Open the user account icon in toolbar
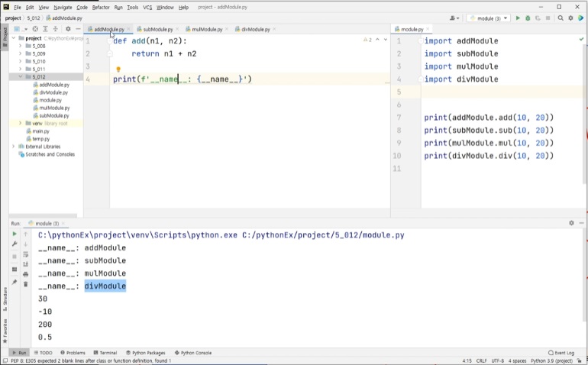 click(454, 18)
